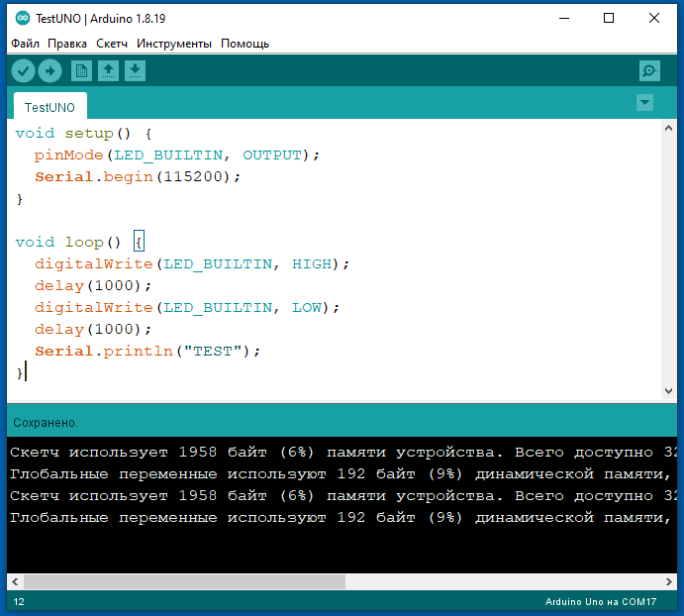Viewport: 684px width, 616px height.
Task: Open the Скетч menu
Action: [112, 44]
